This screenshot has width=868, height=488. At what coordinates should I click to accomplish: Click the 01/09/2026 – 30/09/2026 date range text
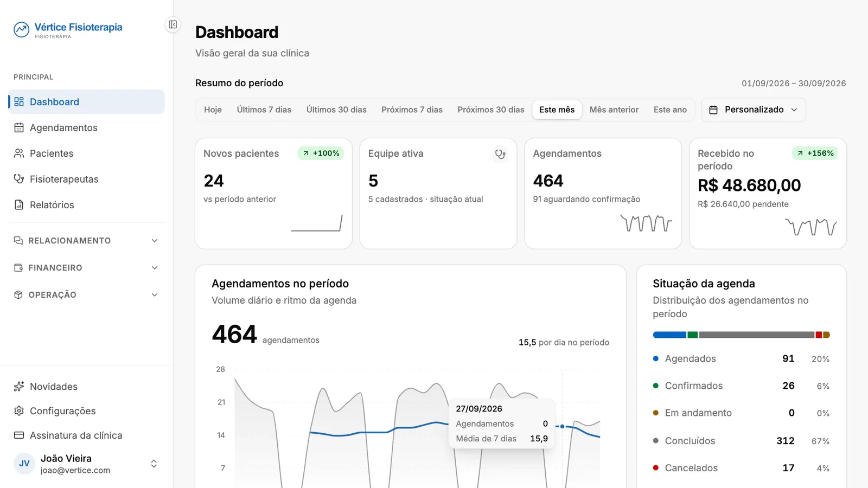[794, 84]
